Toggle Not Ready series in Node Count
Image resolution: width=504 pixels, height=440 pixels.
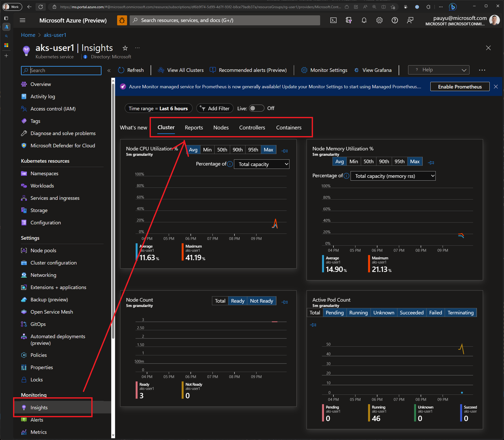pos(262,301)
